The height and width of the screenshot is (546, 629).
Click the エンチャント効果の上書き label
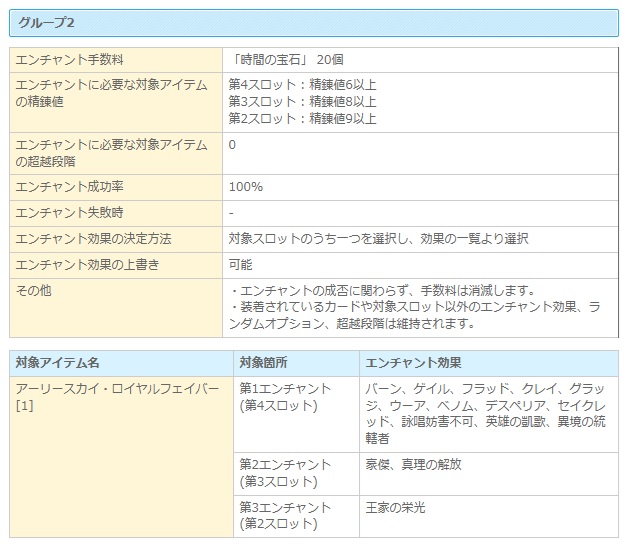[87, 265]
